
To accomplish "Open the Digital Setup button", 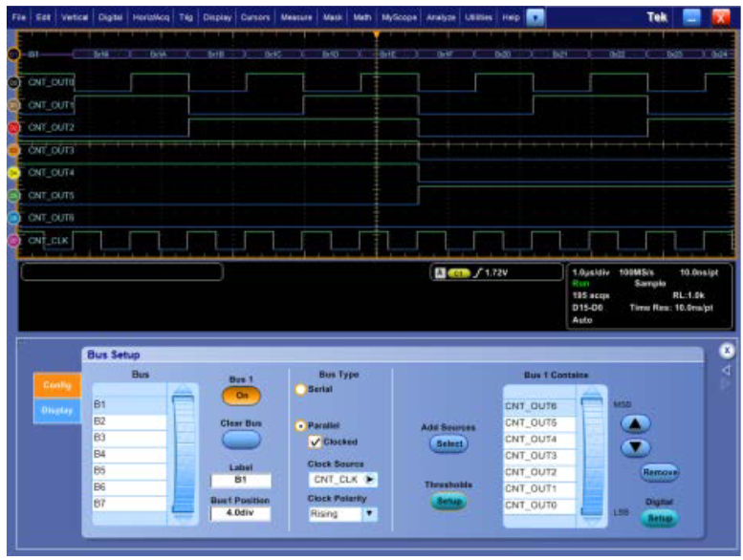I will point(660,518).
